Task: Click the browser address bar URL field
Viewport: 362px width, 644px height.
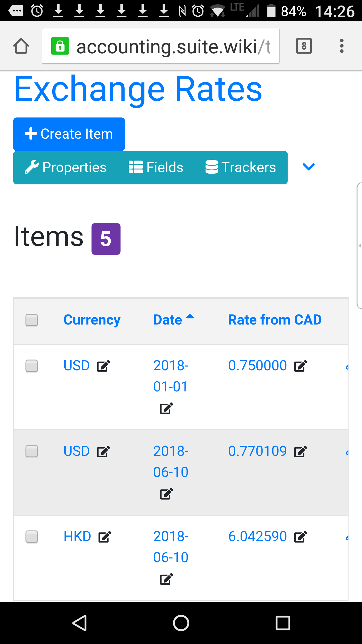Action: coord(161,46)
